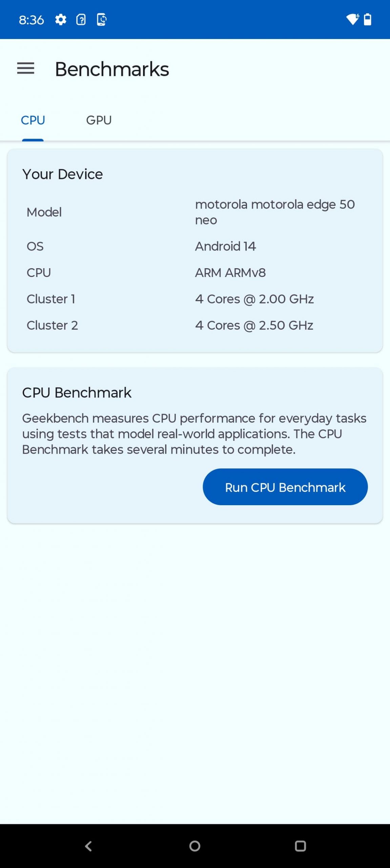Select the CPU tab

(33, 120)
